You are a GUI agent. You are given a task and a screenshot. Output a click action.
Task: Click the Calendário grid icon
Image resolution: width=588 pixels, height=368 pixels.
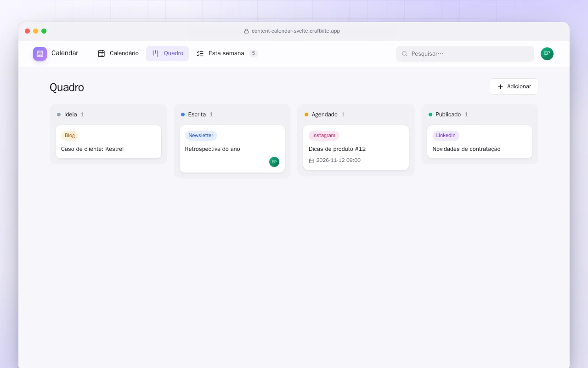point(102,53)
